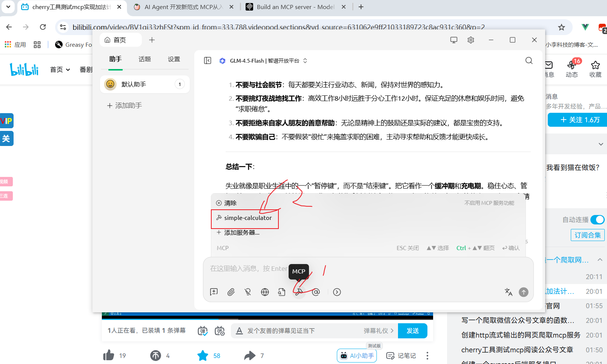Open Cherry Studio settings gear icon
607x364 pixels.
pos(470,40)
